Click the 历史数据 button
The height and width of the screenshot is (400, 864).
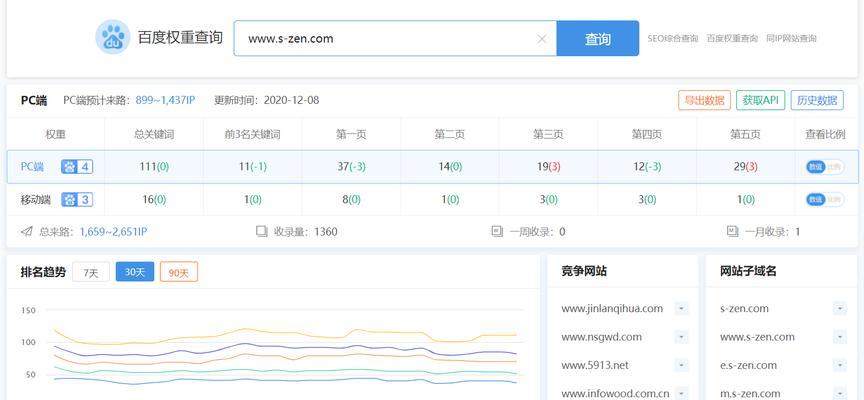[817, 100]
